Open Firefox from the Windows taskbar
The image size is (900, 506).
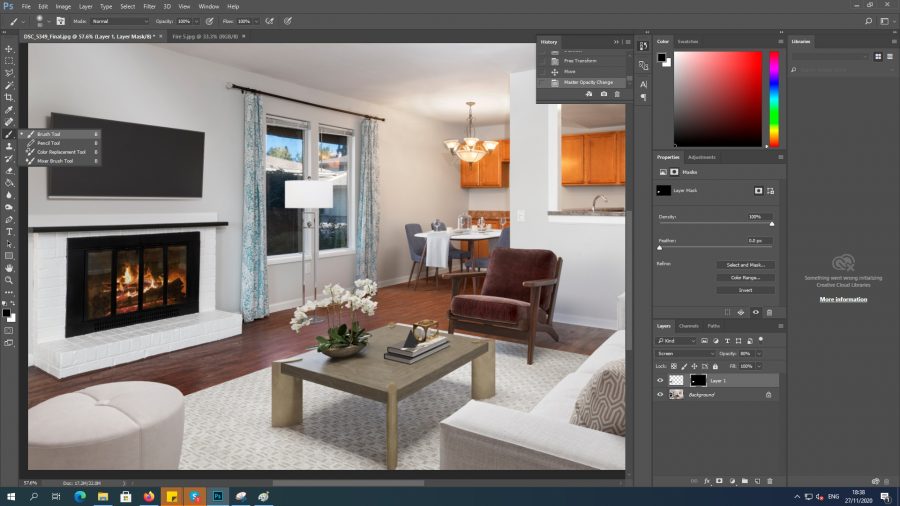point(149,496)
